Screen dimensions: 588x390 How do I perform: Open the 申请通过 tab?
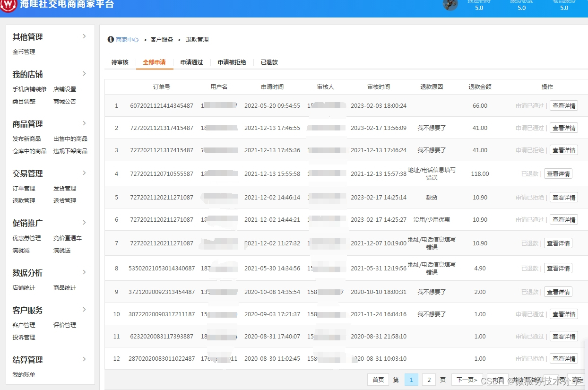pos(191,62)
